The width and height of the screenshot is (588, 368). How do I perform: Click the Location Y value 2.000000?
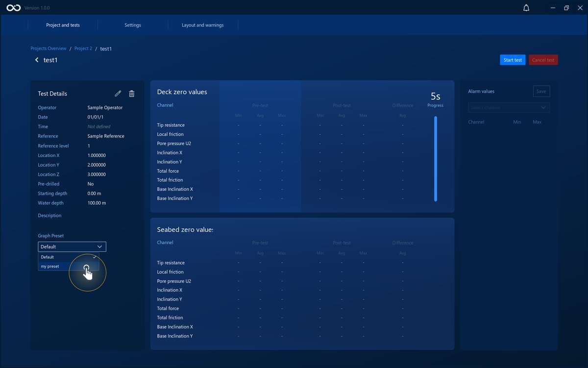click(97, 165)
